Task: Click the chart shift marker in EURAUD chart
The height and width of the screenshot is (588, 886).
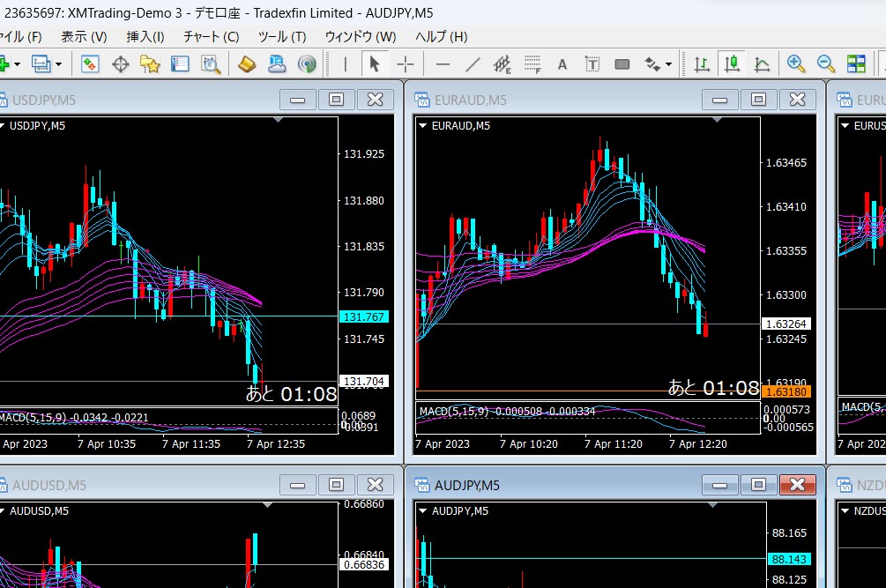Action: pos(717,120)
